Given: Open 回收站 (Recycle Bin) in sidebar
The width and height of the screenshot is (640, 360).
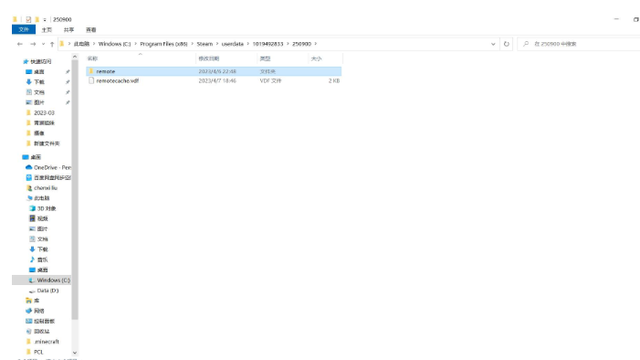Looking at the screenshot, I should pyautogui.click(x=42, y=331).
